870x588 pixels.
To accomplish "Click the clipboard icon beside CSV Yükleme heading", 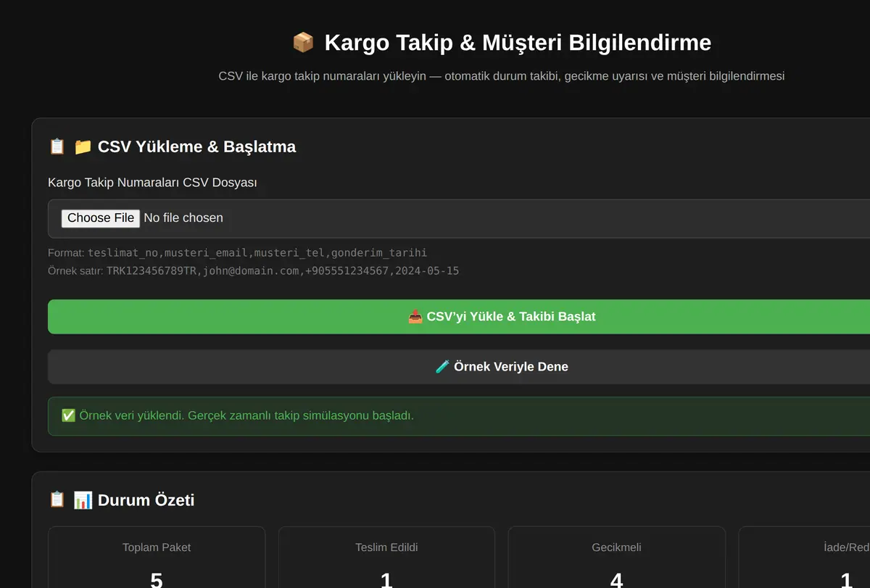I will pos(57,147).
